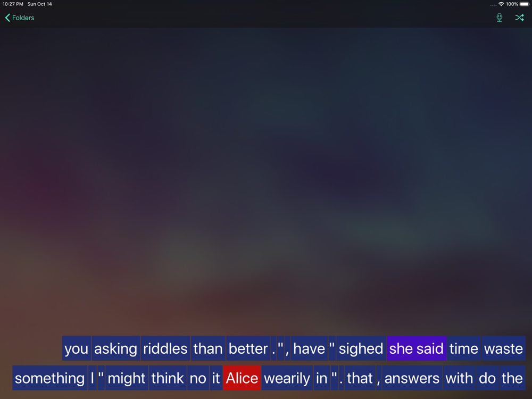This screenshot has height=399, width=532.
Task: Tap the 'answers' word tile
Action: tap(412, 378)
